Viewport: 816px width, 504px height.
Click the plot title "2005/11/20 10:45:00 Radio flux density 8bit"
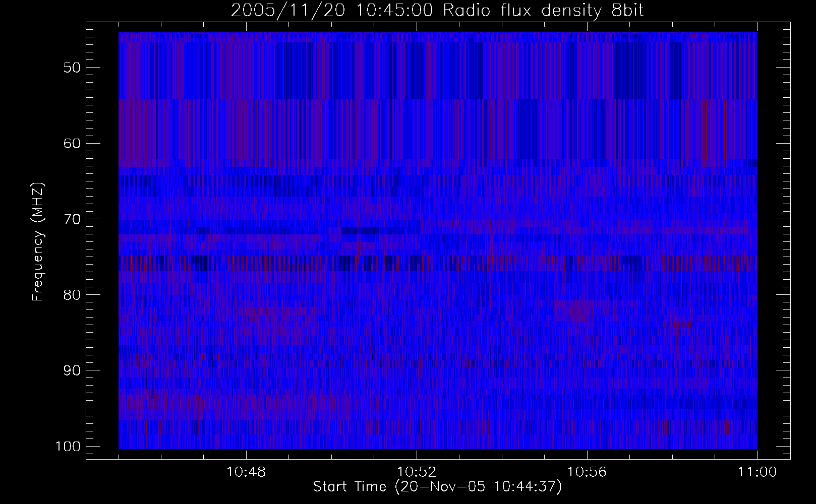[437, 11]
